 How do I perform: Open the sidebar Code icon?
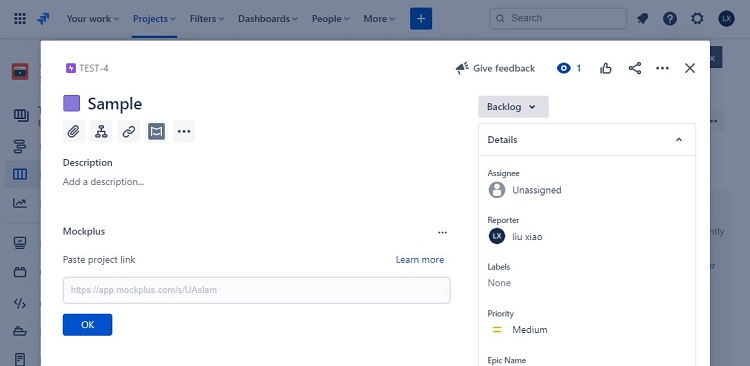(x=20, y=303)
